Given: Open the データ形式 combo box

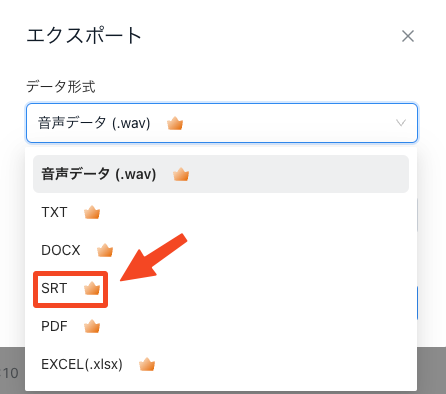Looking at the screenshot, I should 222,123.
